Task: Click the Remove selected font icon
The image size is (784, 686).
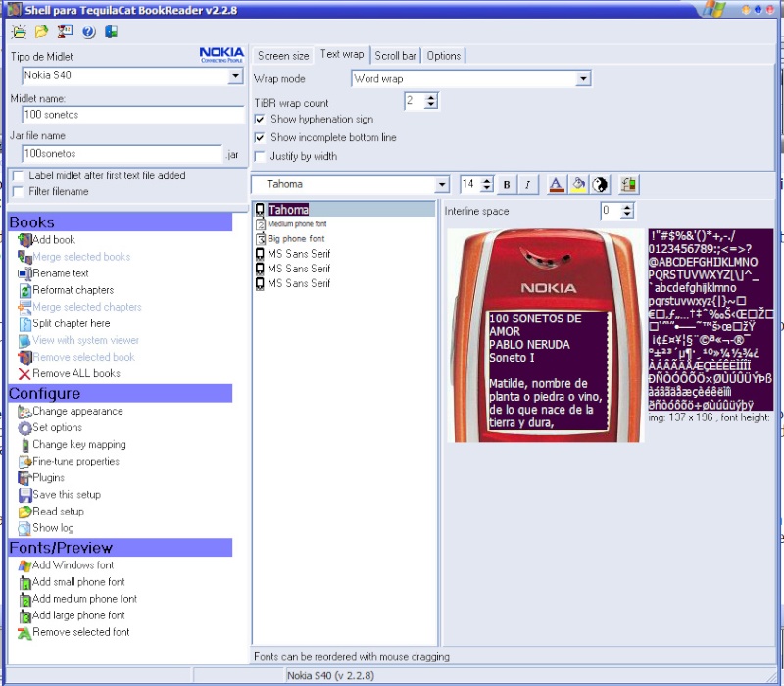Action: click(24, 633)
